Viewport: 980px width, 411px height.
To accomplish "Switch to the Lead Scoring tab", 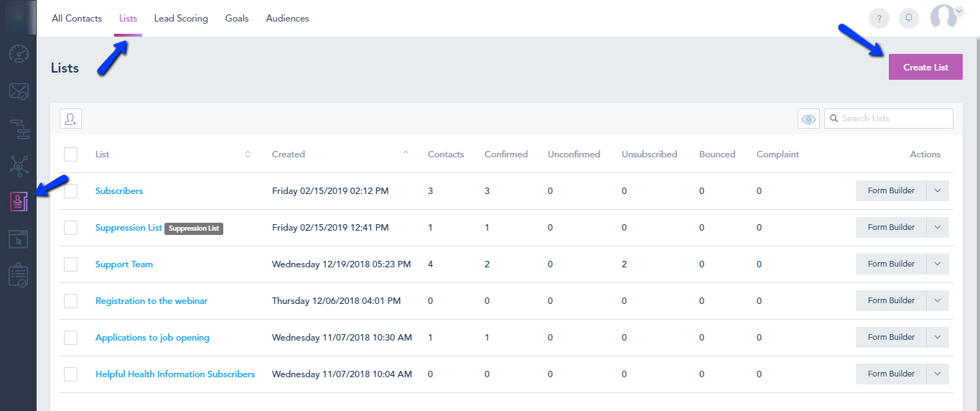I will (x=181, y=19).
